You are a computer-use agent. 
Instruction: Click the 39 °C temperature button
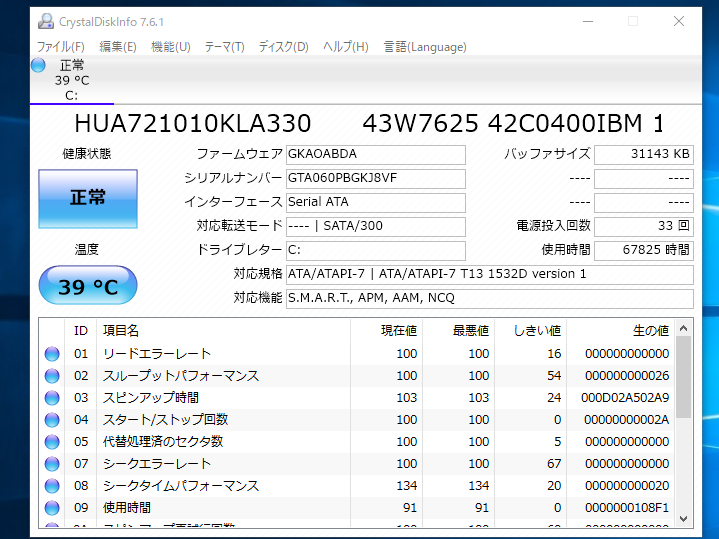point(88,285)
